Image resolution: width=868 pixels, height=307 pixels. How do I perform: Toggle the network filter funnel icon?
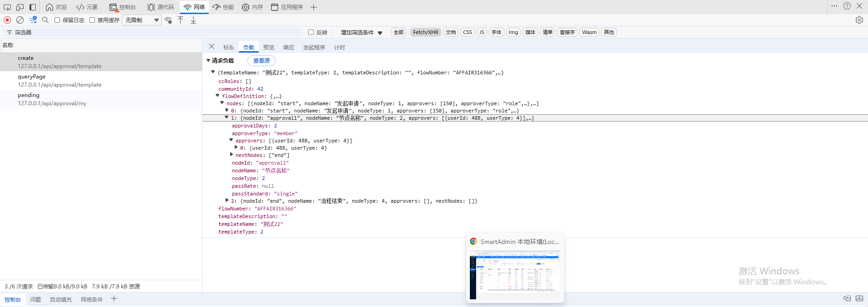(x=33, y=20)
